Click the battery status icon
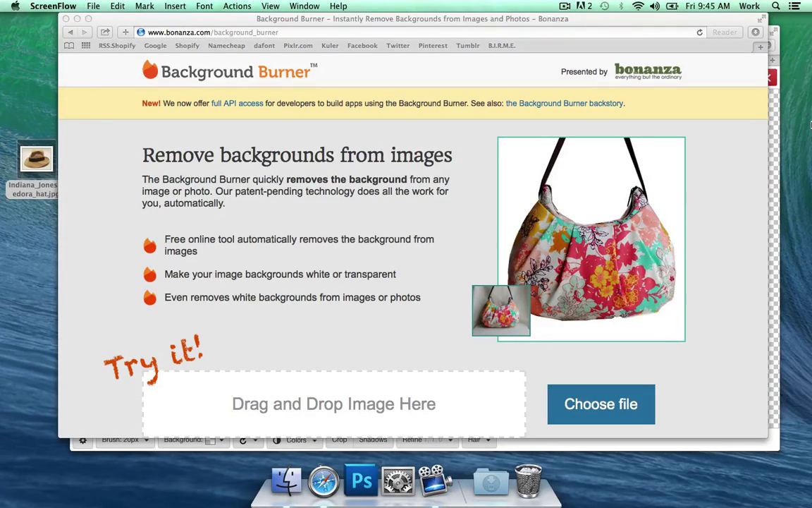812x508 pixels. (x=672, y=6)
